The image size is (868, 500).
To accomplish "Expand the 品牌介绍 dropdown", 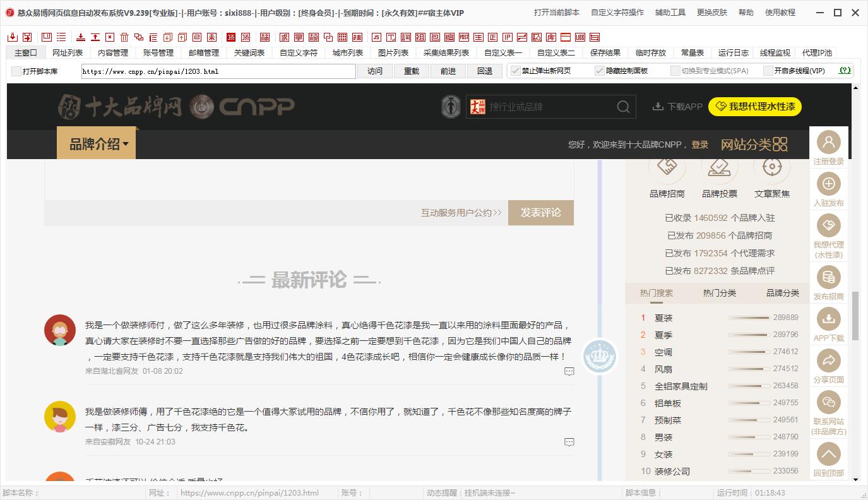I will pos(97,144).
